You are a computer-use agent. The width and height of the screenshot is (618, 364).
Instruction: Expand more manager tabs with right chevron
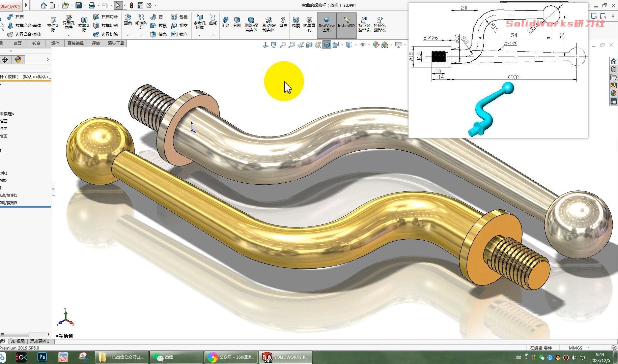48,60
